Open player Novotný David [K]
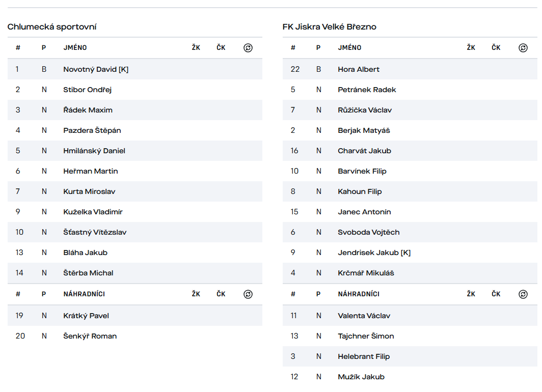The width and height of the screenshot is (542, 392). click(x=96, y=69)
